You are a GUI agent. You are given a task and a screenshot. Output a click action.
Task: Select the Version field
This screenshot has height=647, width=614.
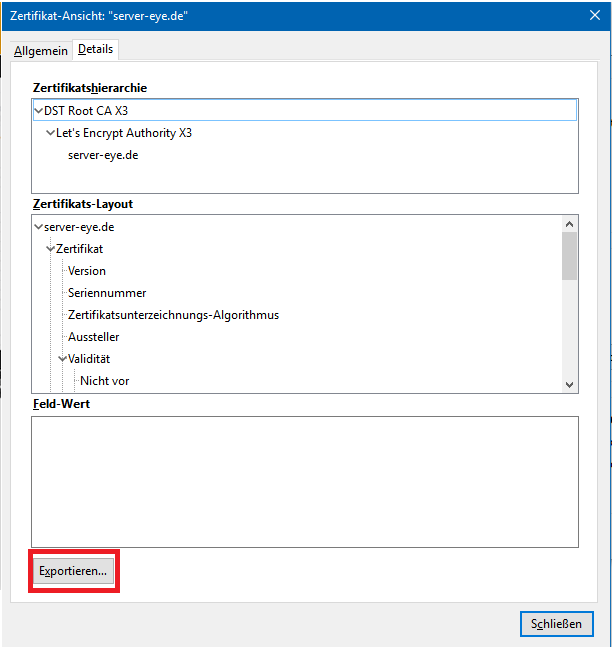[87, 271]
